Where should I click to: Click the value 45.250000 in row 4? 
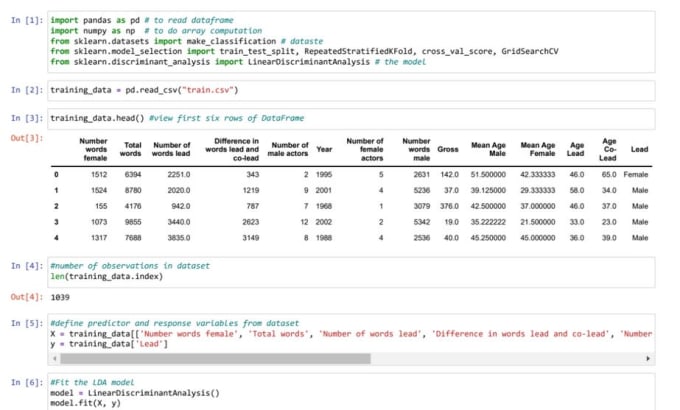coord(488,238)
